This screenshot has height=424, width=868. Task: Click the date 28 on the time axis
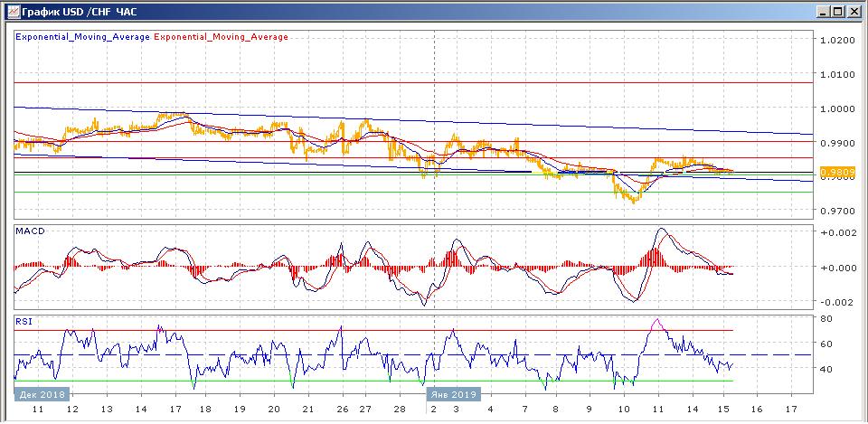click(400, 410)
